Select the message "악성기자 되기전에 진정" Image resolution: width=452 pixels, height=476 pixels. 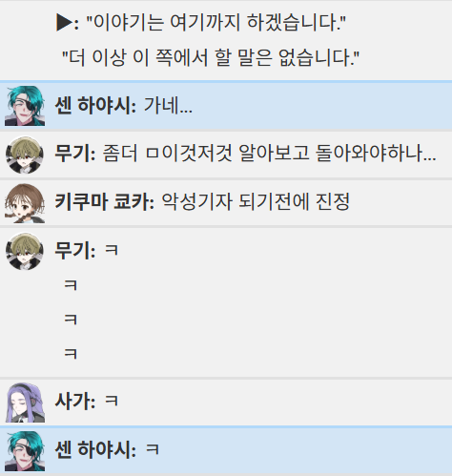(x=256, y=202)
